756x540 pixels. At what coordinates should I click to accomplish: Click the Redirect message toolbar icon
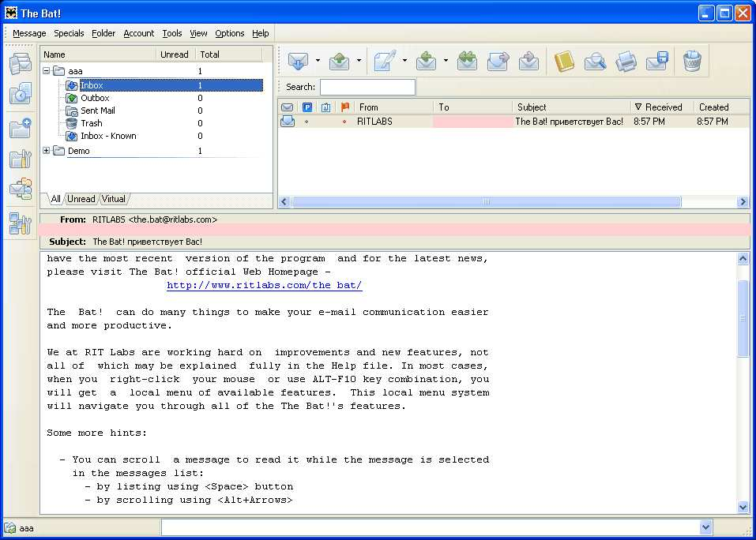[529, 61]
